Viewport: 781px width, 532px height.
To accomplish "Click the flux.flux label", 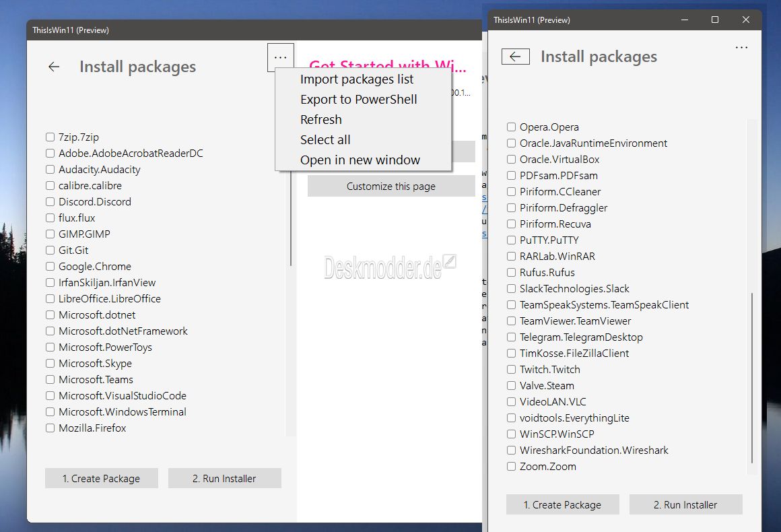I will (x=77, y=218).
